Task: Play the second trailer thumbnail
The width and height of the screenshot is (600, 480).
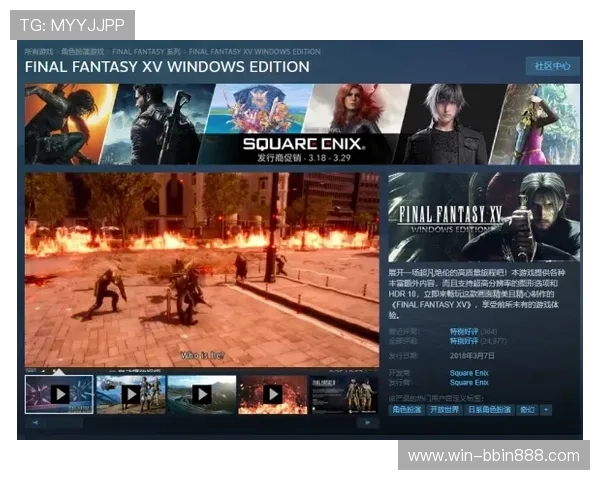Action: click(130, 394)
